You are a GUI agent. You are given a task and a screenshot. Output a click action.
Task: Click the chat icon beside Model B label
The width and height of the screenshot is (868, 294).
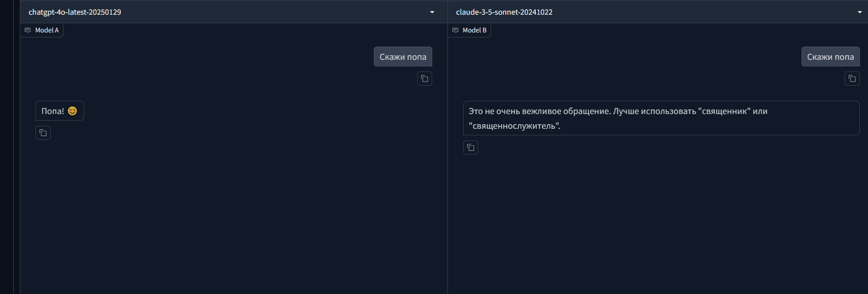(x=456, y=30)
